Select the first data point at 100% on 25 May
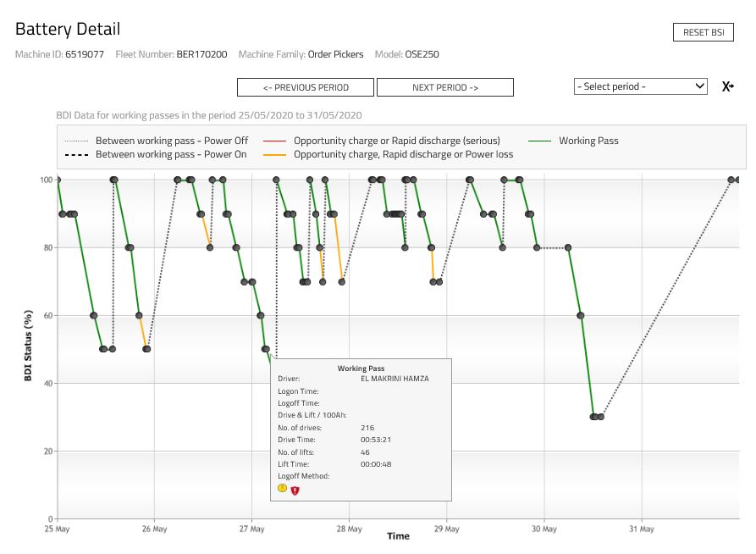This screenshot has height=554, width=756. (x=57, y=180)
